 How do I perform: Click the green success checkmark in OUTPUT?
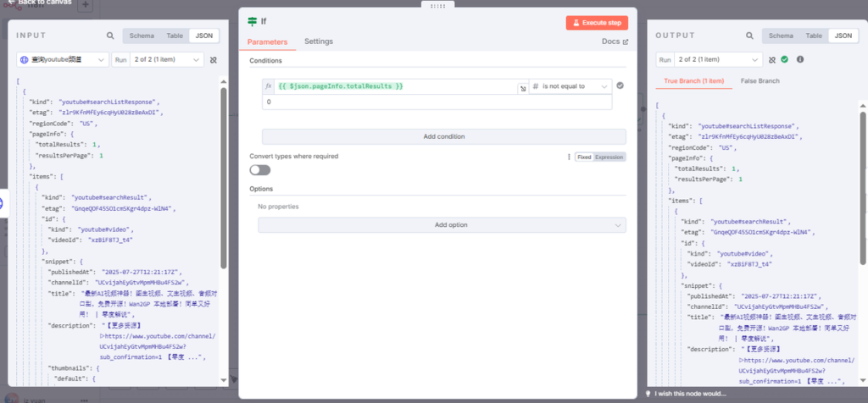click(785, 60)
